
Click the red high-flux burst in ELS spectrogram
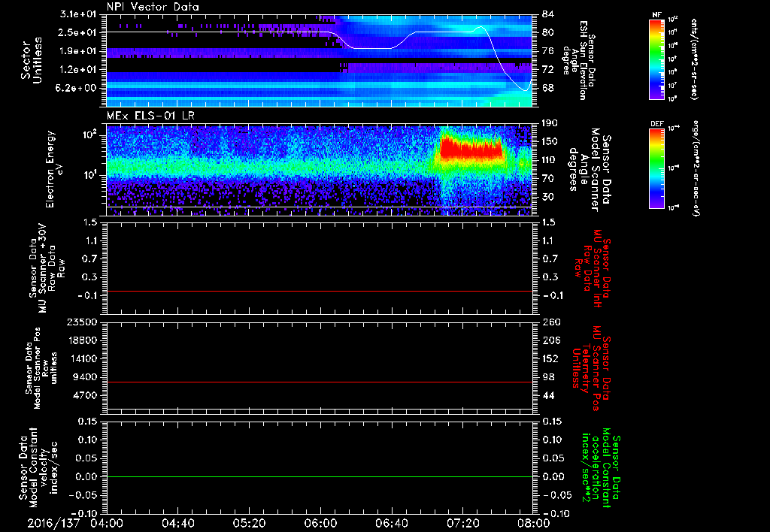click(x=470, y=149)
